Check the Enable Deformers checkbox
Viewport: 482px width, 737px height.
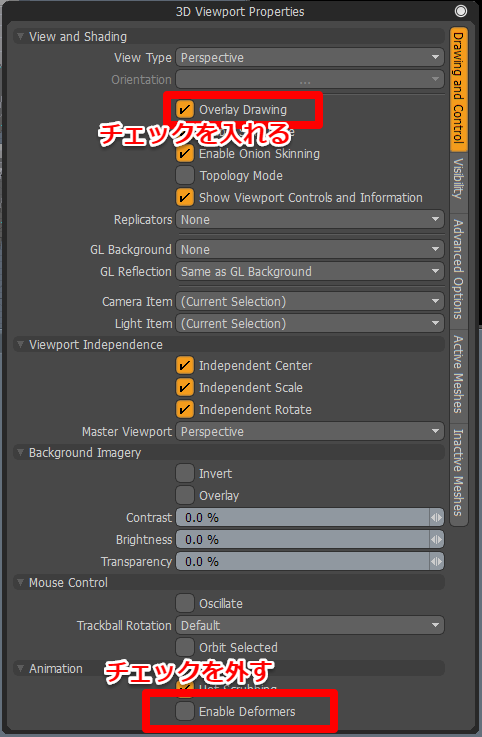click(x=185, y=711)
